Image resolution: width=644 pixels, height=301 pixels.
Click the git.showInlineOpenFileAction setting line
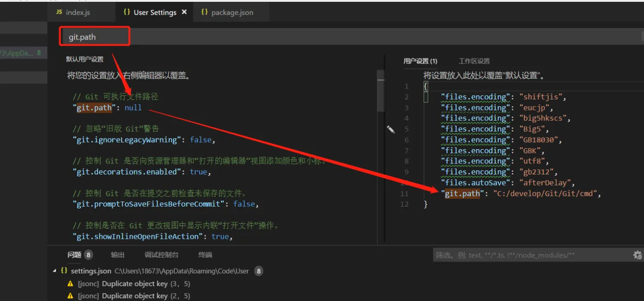pyautogui.click(x=153, y=236)
